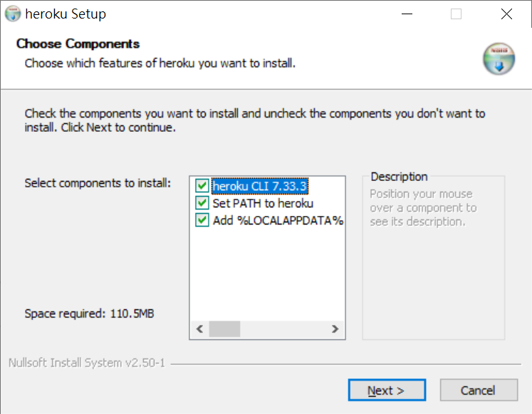Disable the Add %LOCALAPPDATA% component checkbox
Image resolution: width=532 pixels, height=414 pixels.
pos(202,221)
